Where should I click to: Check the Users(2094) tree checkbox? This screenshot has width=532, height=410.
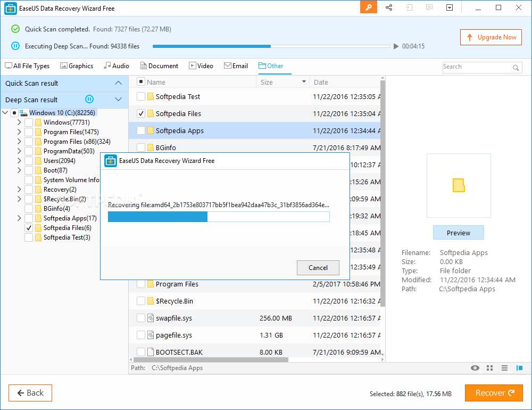pos(29,161)
